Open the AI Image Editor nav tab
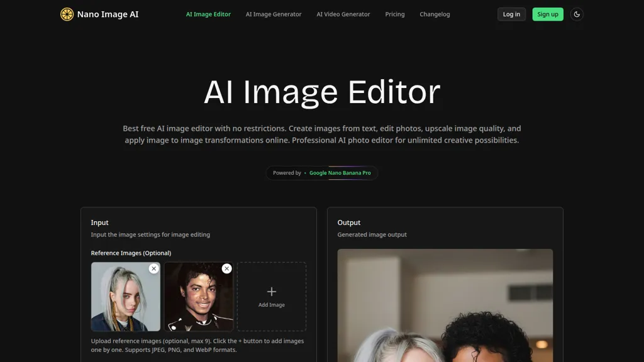 click(x=208, y=14)
